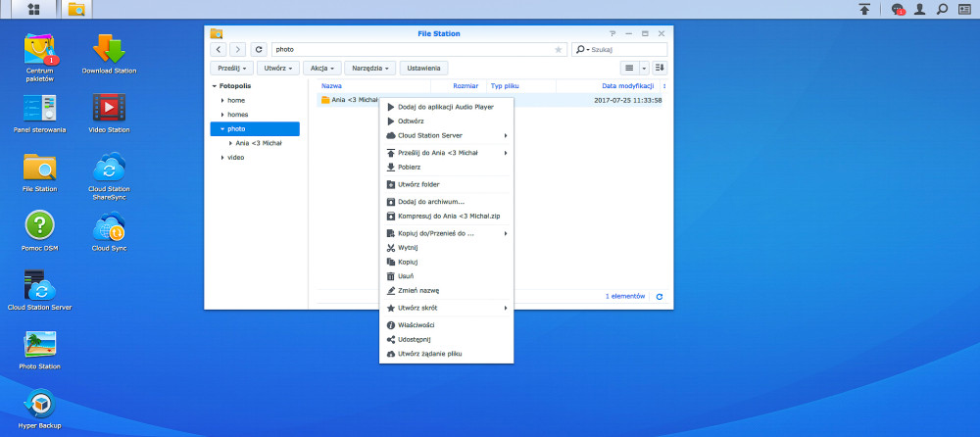Viewport: 980px width, 437px height.
Task: Open the Utwórz dropdown
Action: point(277,68)
